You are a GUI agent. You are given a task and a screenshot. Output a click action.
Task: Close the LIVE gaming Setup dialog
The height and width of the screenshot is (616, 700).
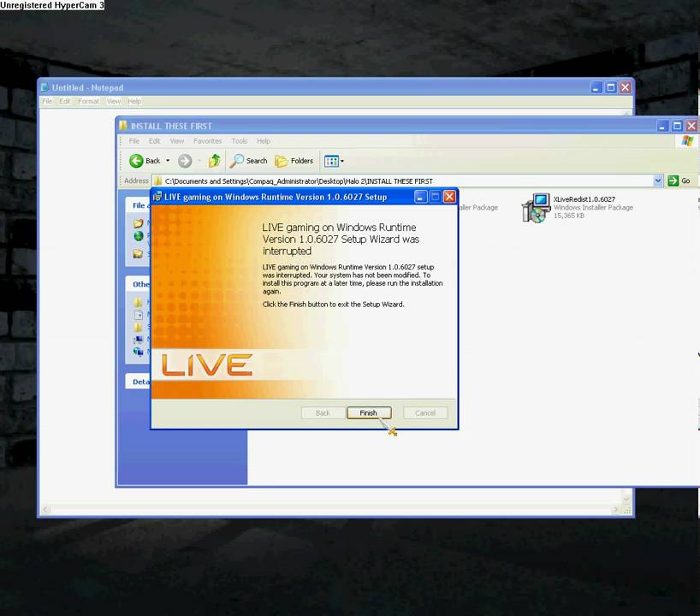tap(449, 197)
